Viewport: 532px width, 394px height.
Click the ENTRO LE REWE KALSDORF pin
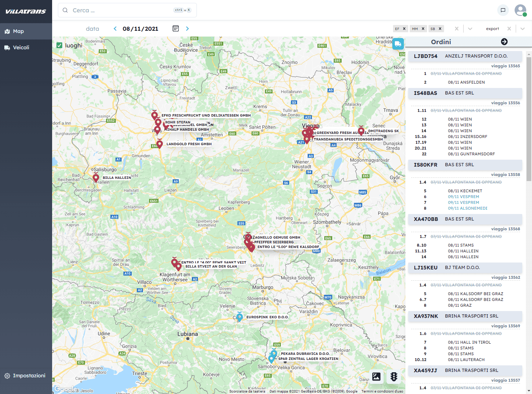pyautogui.click(x=252, y=247)
